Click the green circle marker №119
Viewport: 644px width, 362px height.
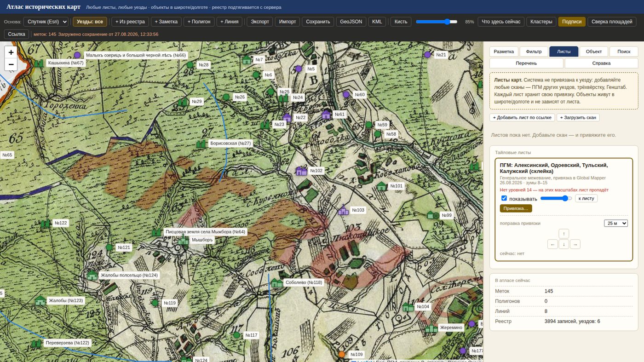(x=155, y=303)
